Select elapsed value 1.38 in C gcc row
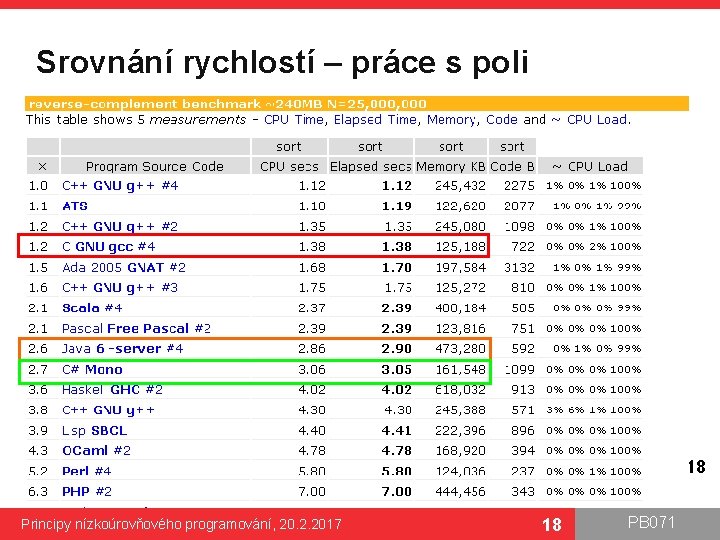720x540 pixels. [x=397, y=247]
